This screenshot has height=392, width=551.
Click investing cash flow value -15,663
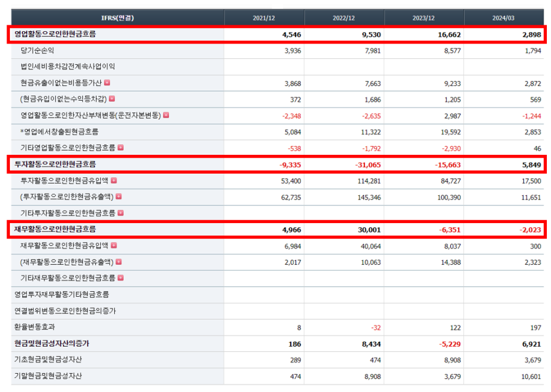(447, 165)
